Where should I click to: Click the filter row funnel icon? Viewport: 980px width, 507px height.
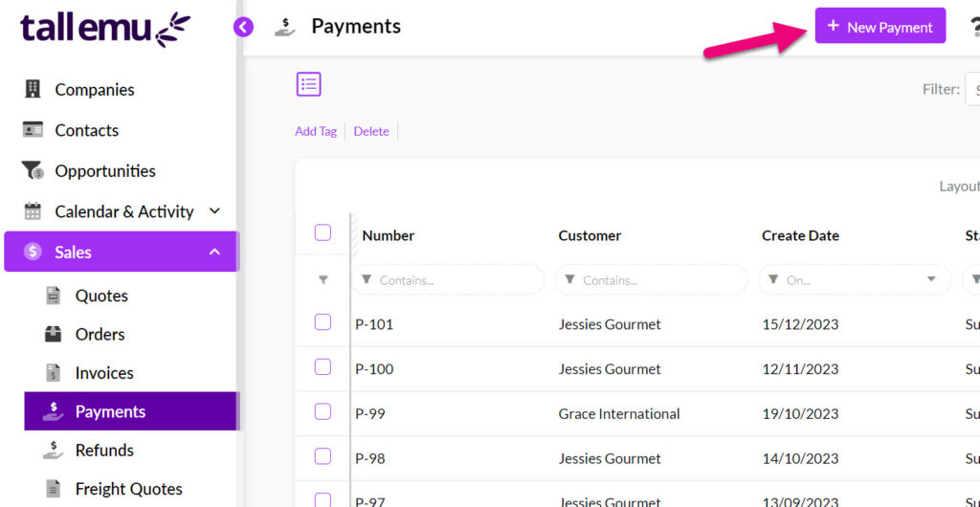pyautogui.click(x=323, y=280)
